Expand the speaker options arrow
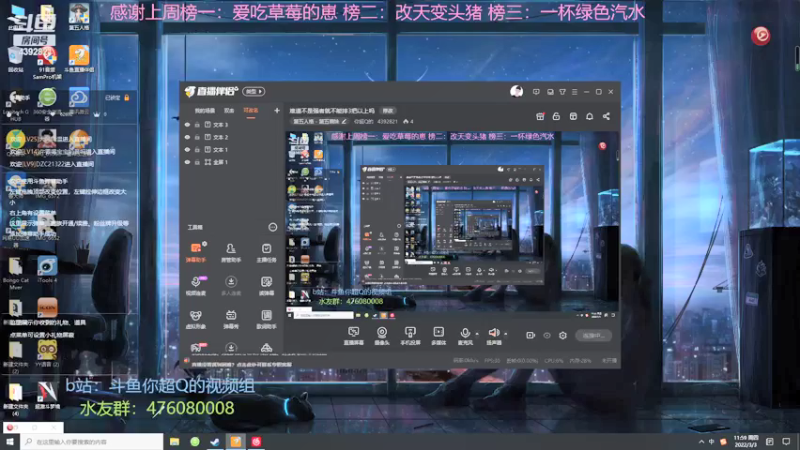Viewport: 800px width, 450px height. pyautogui.click(x=506, y=334)
